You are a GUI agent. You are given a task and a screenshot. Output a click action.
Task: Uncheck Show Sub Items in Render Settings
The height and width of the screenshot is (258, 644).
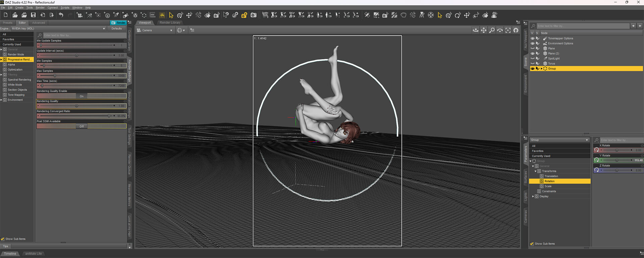tap(3, 239)
